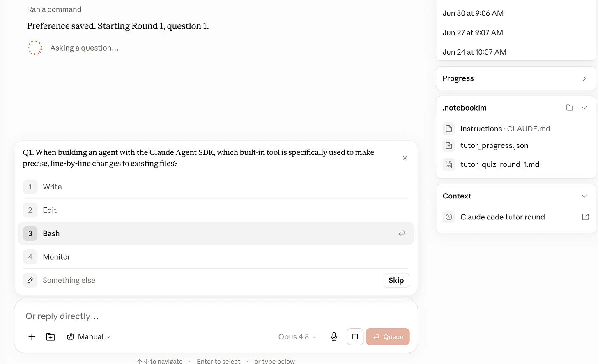The image size is (598, 364).
Task: Click the .notebooklm panel title
Action: coord(465,108)
